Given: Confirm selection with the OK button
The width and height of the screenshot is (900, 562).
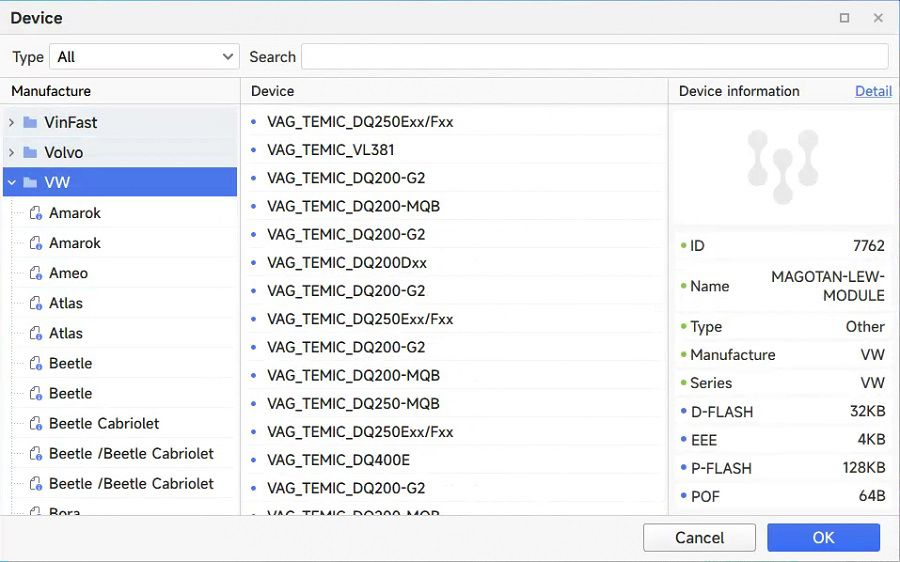Looking at the screenshot, I should [x=823, y=538].
